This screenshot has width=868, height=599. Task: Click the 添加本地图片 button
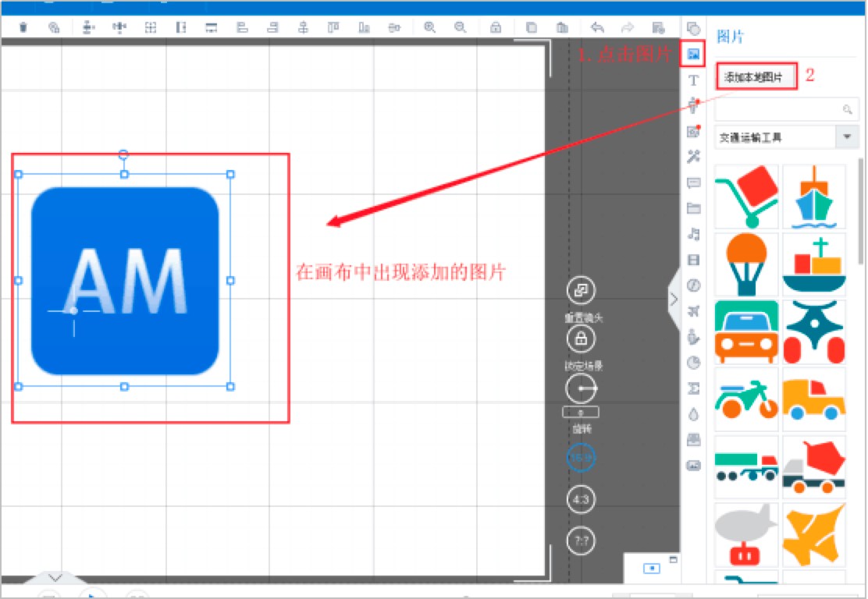tap(756, 77)
